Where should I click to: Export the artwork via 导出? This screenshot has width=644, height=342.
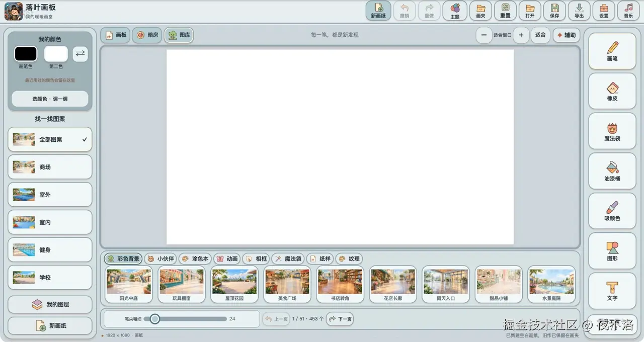click(x=579, y=11)
